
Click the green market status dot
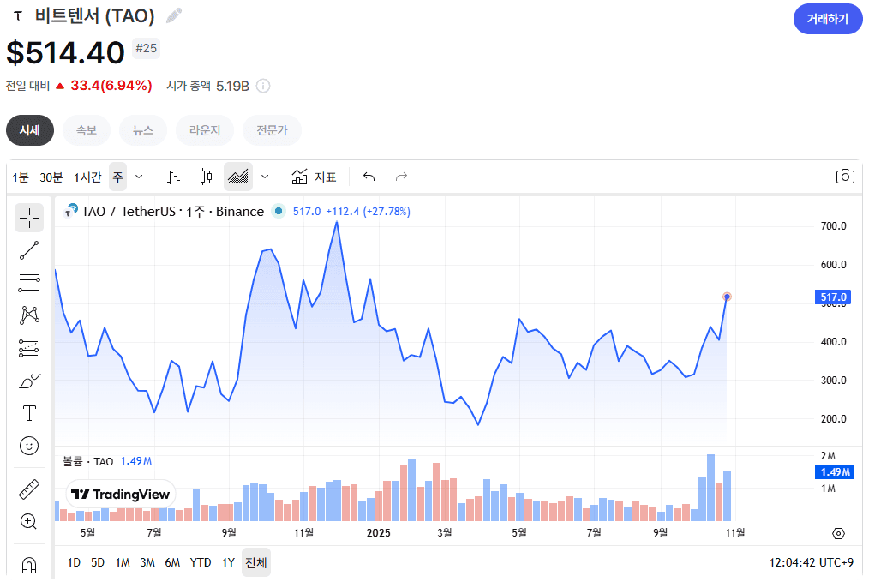(279, 211)
